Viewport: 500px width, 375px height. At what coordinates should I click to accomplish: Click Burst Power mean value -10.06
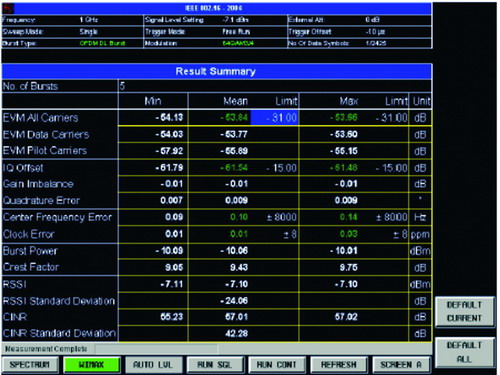tap(234, 251)
